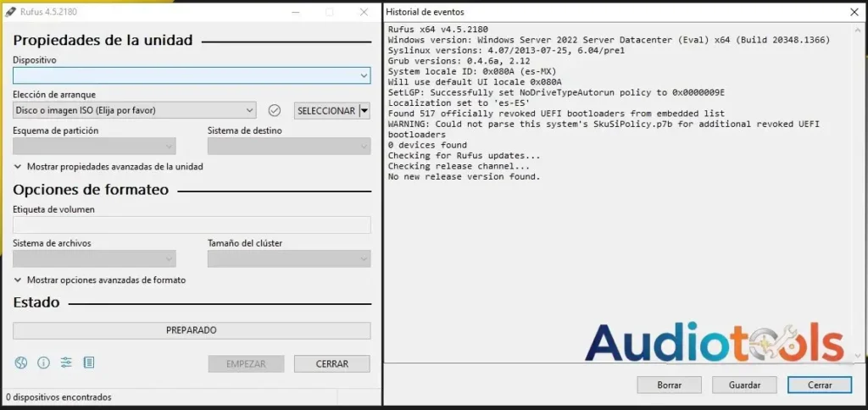Click the 'Opciones de formateo' heading

(91, 190)
